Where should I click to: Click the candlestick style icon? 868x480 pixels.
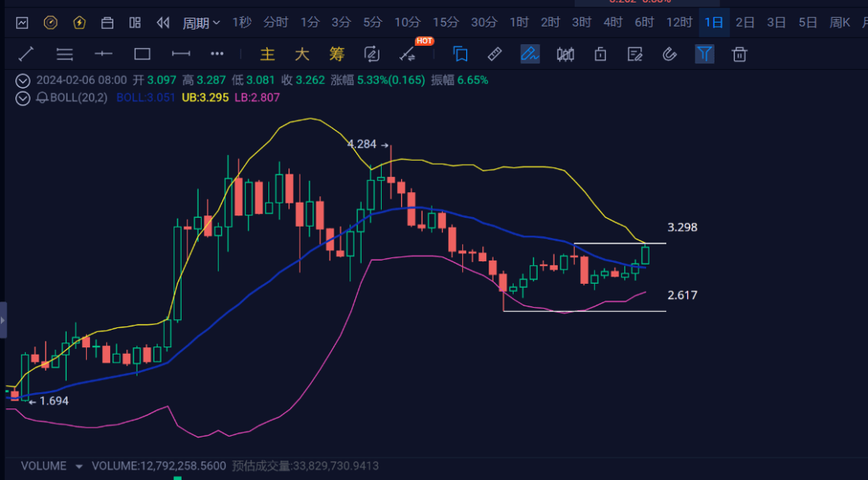[x=565, y=54]
